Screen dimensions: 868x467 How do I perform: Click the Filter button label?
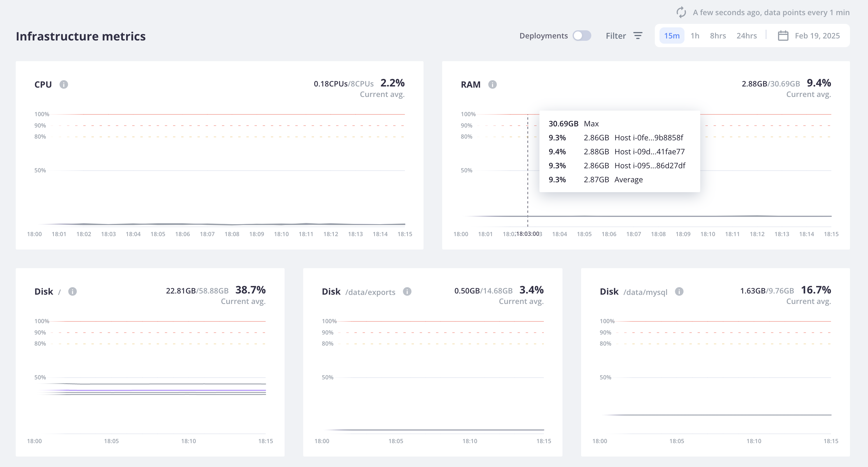(x=616, y=36)
